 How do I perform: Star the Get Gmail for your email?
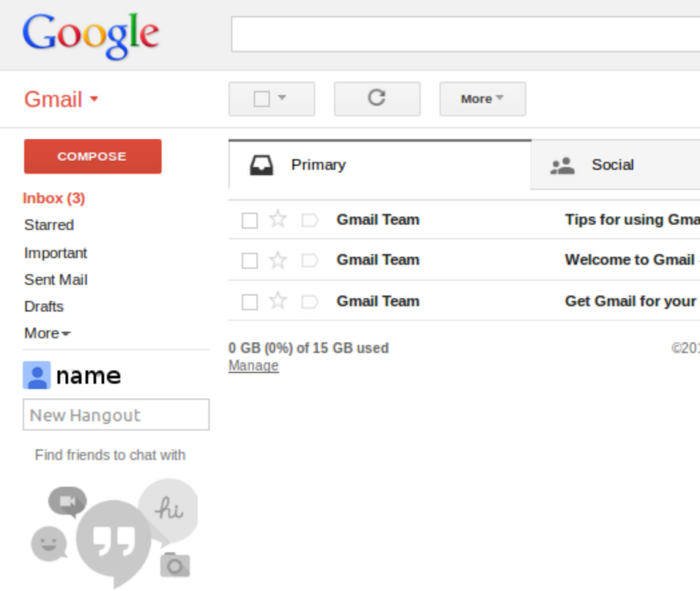(x=278, y=301)
